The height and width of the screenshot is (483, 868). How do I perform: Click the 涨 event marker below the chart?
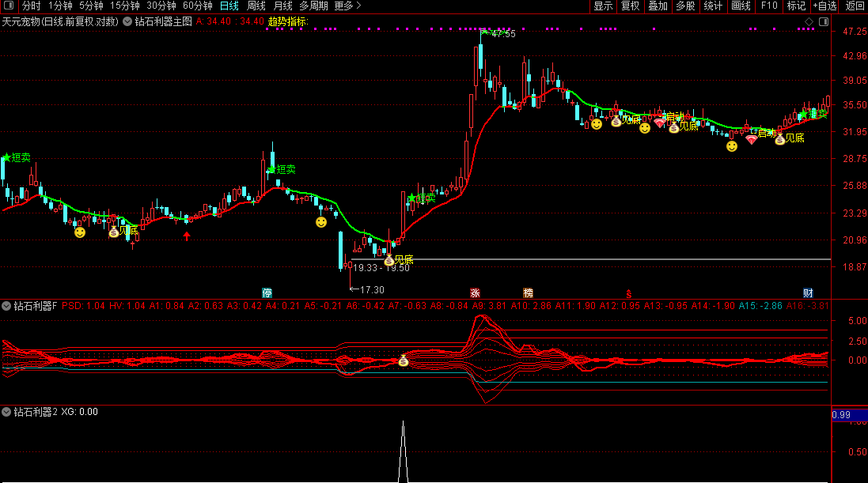pos(476,292)
